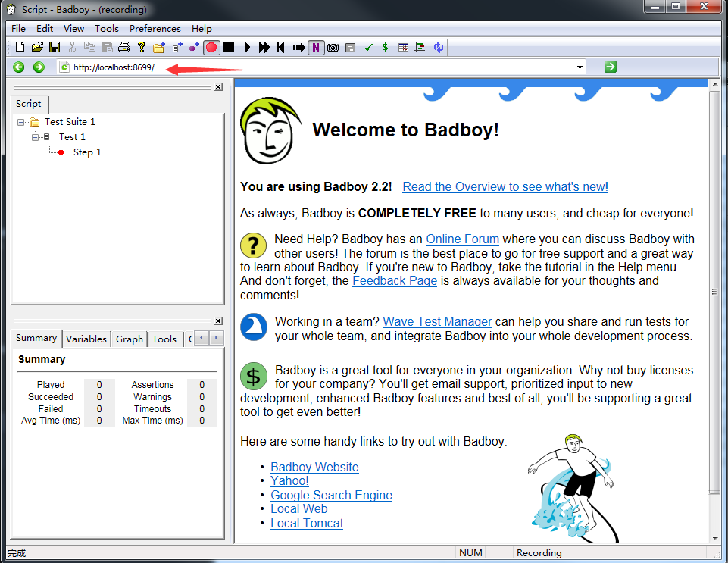Image resolution: width=728 pixels, height=563 pixels.
Task: Go forward with green right arrow
Action: point(39,67)
